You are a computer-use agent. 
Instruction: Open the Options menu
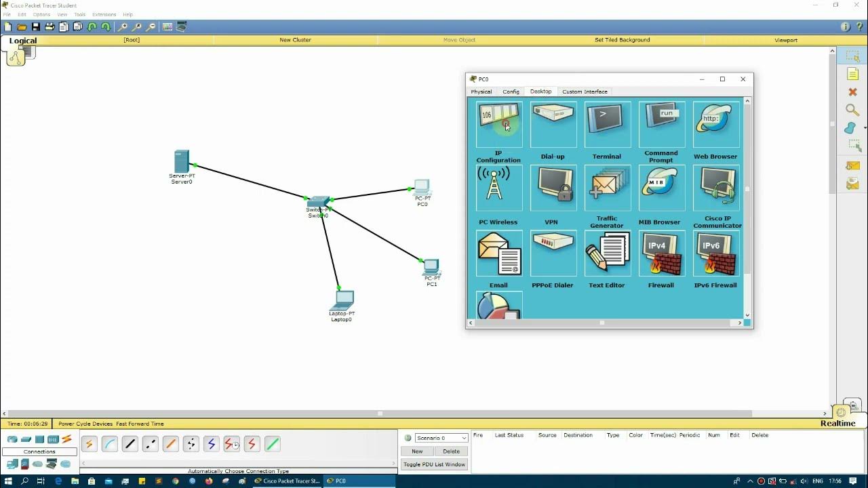(x=41, y=14)
